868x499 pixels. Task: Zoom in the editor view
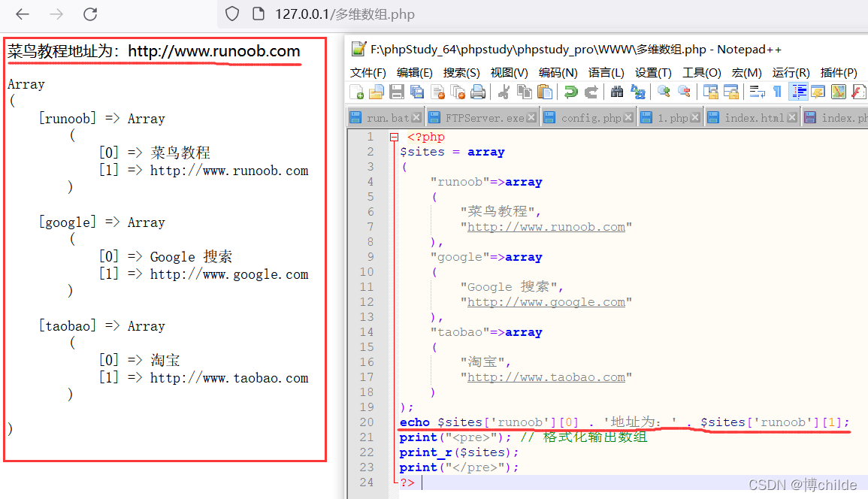tap(663, 92)
